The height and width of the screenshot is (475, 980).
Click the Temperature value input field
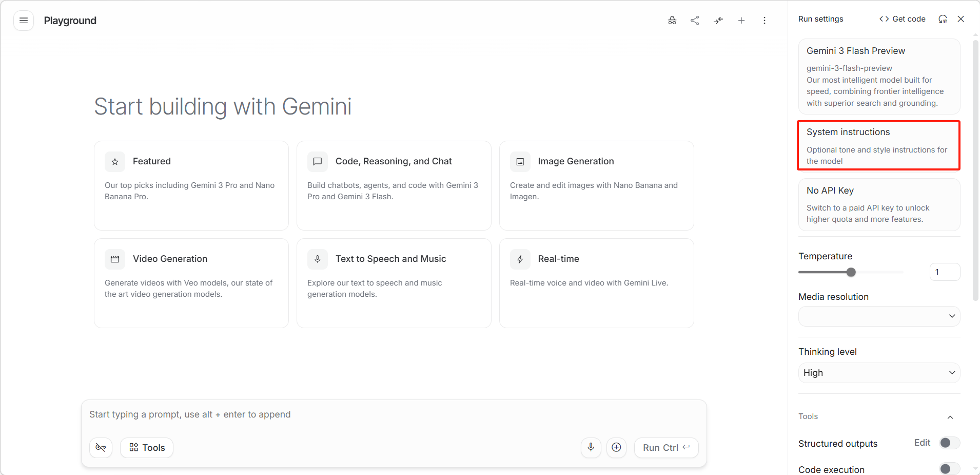point(945,272)
